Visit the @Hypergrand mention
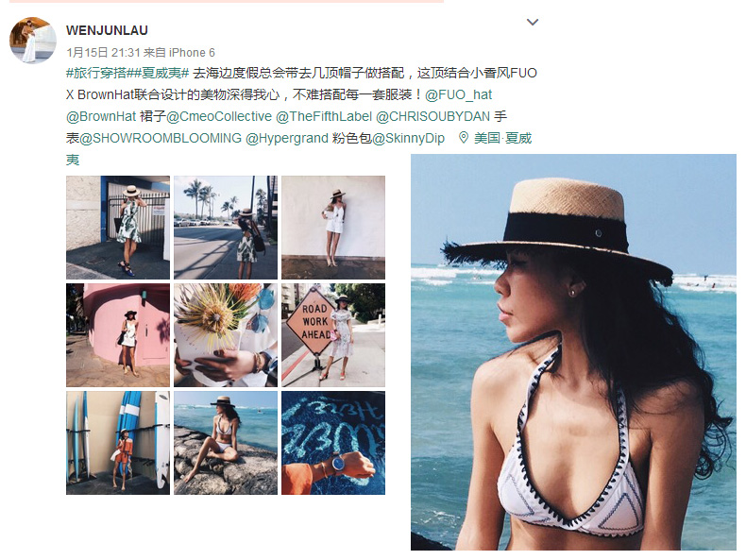Viewport: 746px width, 560px height. point(287,138)
